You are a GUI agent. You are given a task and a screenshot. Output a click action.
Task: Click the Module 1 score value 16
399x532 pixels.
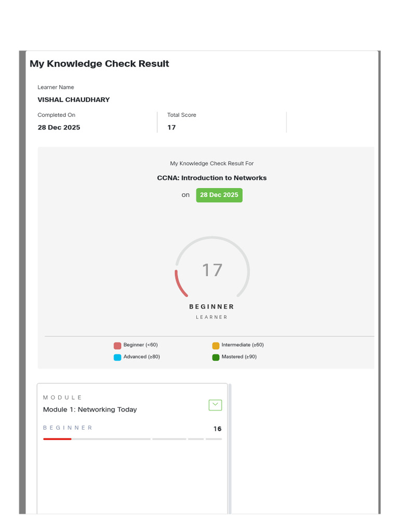(x=218, y=429)
